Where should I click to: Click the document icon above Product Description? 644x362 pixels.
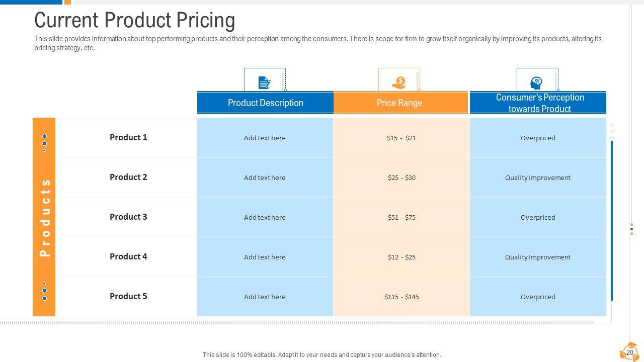264,82
